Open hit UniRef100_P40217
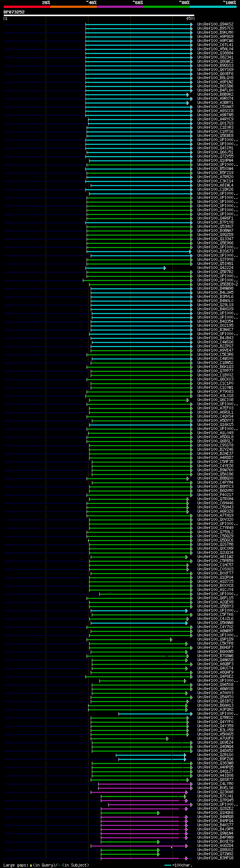Screen dimensions: 240x868 215,495
